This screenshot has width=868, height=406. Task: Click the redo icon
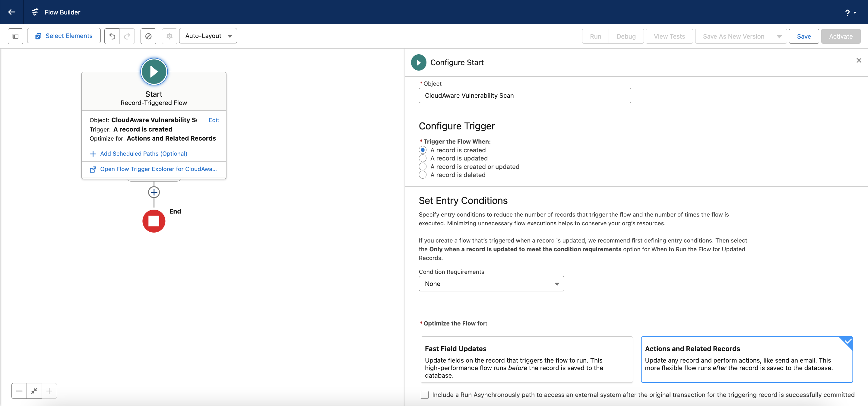pyautogui.click(x=127, y=36)
